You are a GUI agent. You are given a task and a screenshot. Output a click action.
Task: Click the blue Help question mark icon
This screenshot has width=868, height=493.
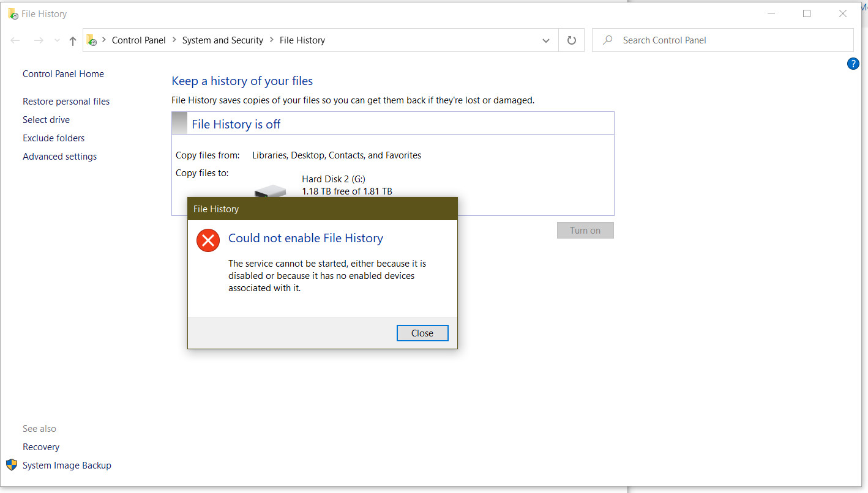(x=853, y=64)
